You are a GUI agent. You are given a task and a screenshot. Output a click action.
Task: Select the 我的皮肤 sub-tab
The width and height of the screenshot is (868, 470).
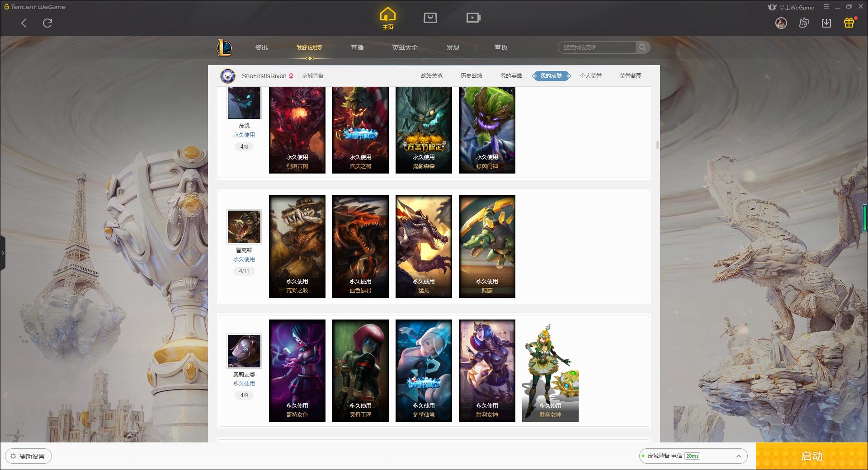551,76
